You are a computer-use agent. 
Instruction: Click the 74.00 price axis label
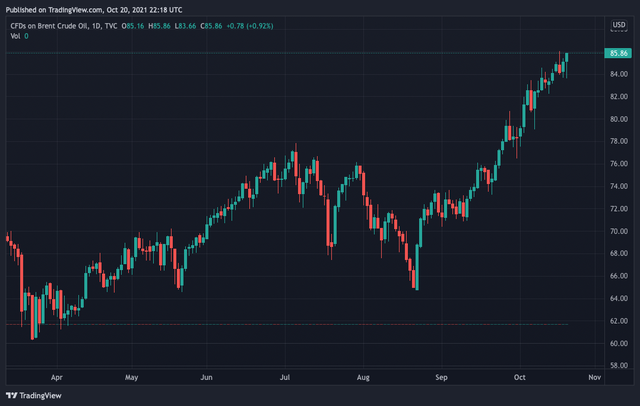click(x=619, y=186)
